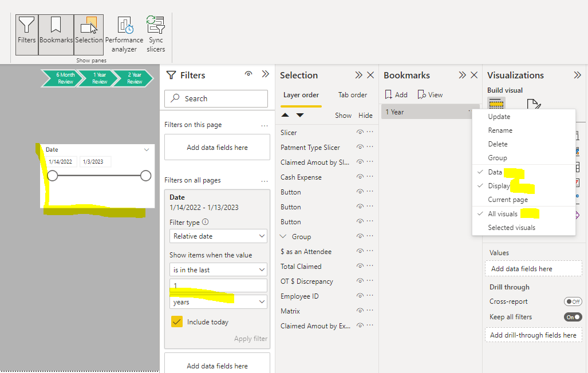588x373 pixels.
Task: Click Apply filter
Action: 251,339
